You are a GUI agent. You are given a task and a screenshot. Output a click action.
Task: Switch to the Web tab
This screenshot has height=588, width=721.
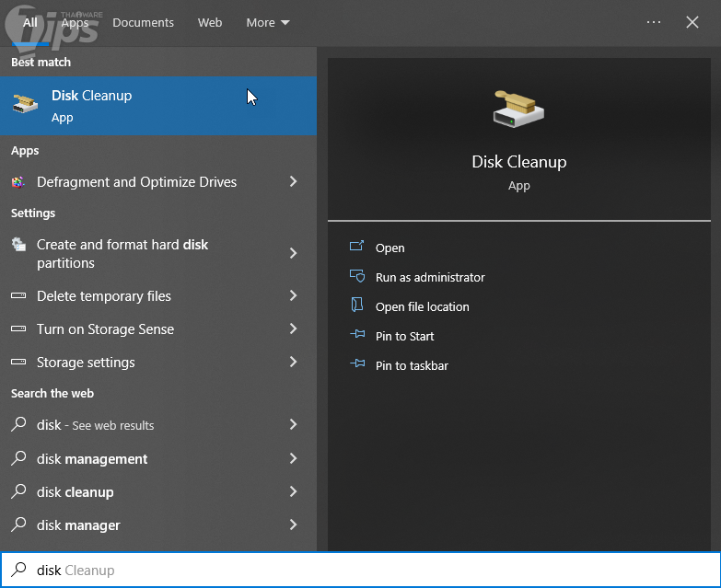click(210, 22)
